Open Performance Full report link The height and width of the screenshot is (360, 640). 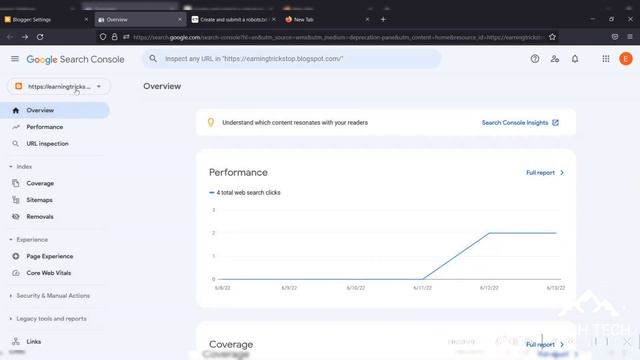(540, 173)
